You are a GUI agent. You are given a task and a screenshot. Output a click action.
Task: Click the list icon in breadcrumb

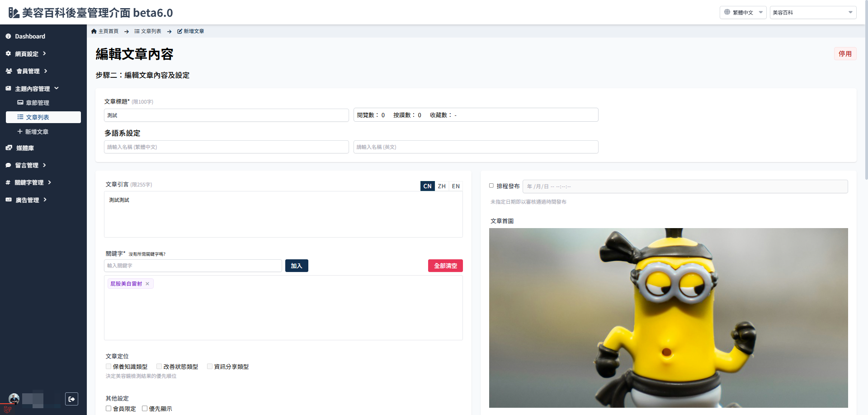[x=137, y=31]
